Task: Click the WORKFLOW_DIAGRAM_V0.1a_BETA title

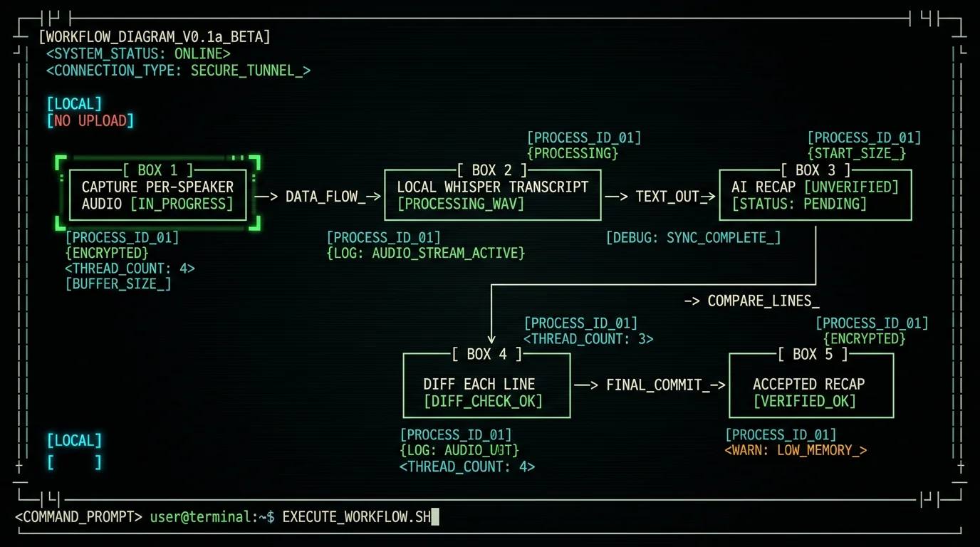Action: pyautogui.click(x=155, y=37)
